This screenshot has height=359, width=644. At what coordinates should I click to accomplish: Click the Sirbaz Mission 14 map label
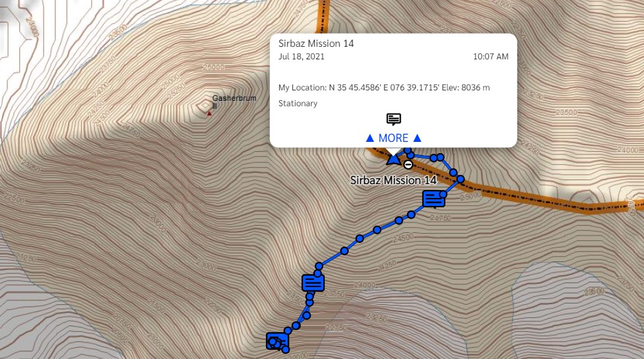point(393,180)
